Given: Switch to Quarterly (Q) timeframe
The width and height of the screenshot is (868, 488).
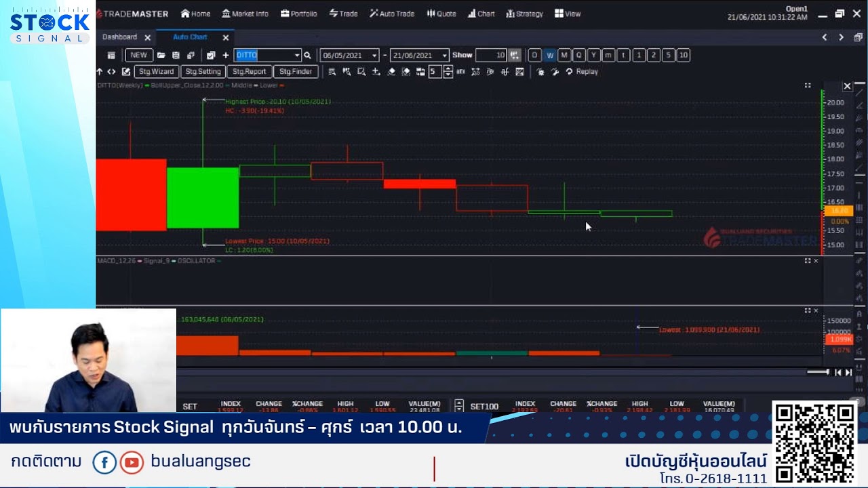Looking at the screenshot, I should pyautogui.click(x=579, y=56).
